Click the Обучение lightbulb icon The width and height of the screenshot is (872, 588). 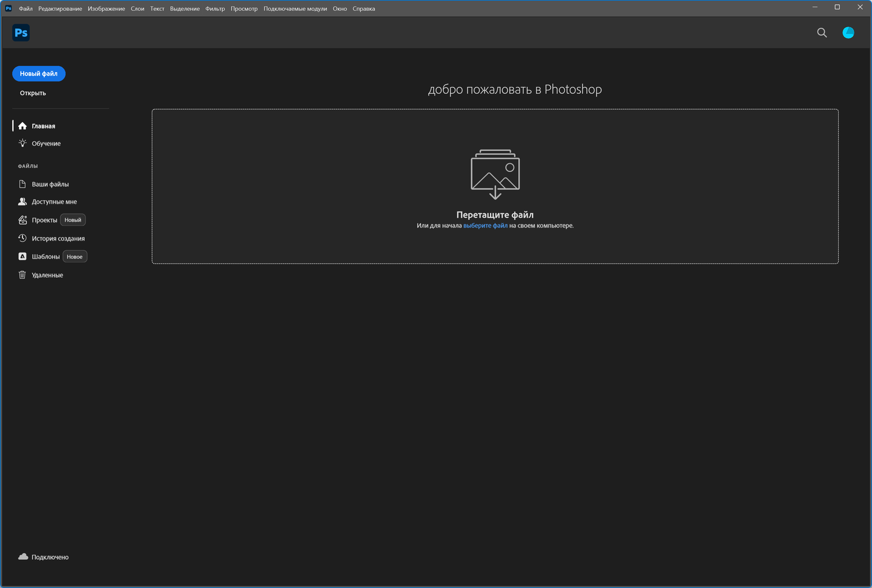22,144
